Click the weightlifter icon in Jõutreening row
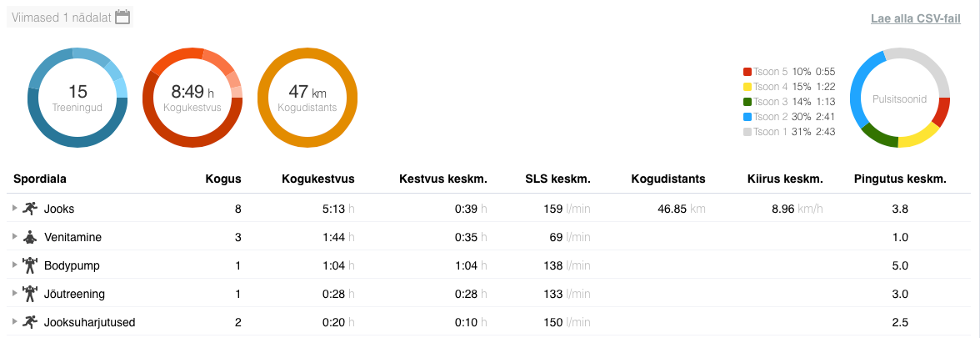The width and height of the screenshot is (980, 338). [x=30, y=294]
